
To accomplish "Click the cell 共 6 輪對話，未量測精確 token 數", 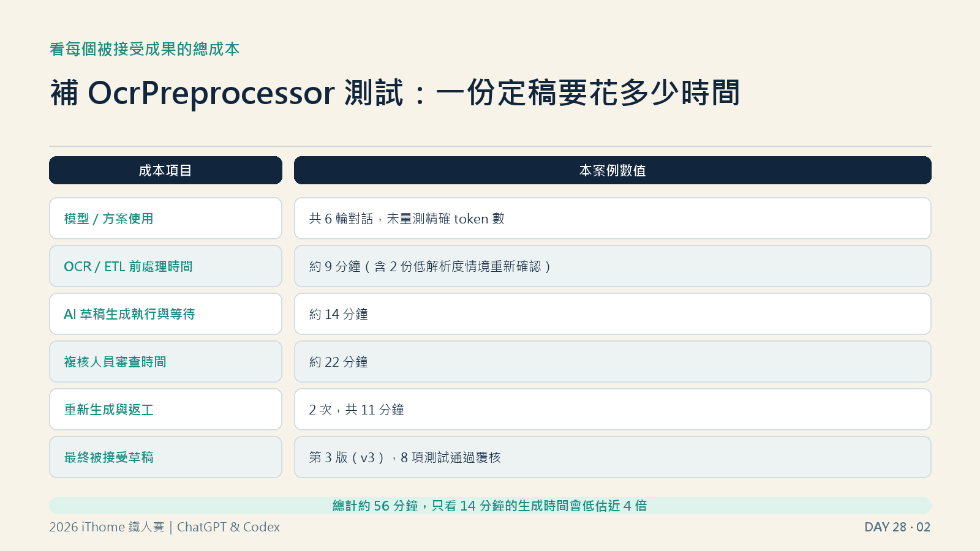I will (612, 219).
